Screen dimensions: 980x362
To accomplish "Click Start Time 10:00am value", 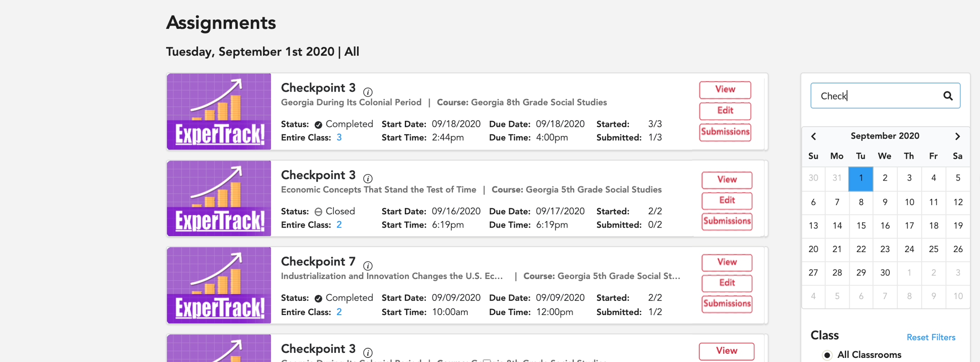I will coord(450,312).
